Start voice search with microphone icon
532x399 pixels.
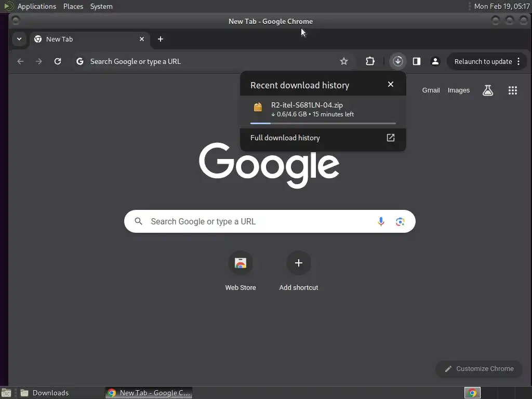click(x=381, y=221)
